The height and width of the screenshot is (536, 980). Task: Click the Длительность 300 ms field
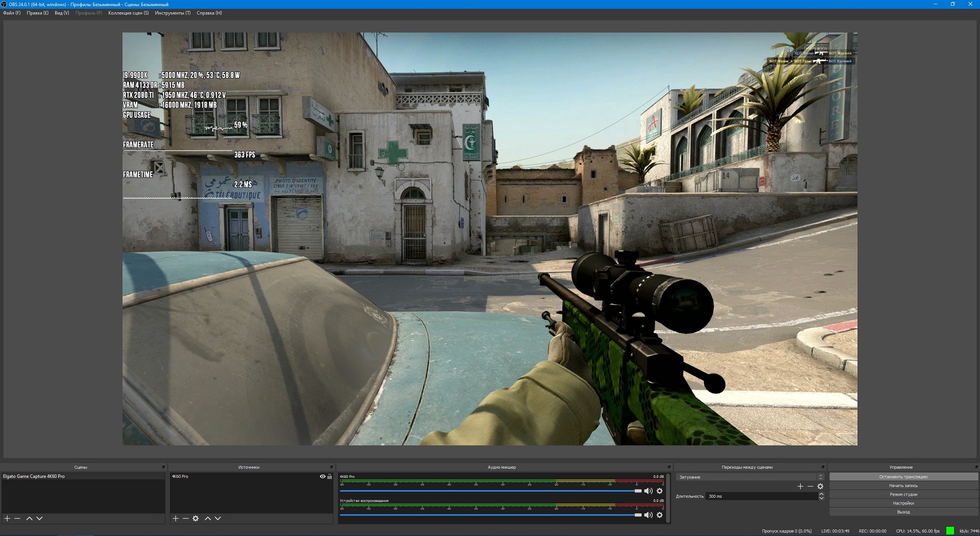[762, 496]
